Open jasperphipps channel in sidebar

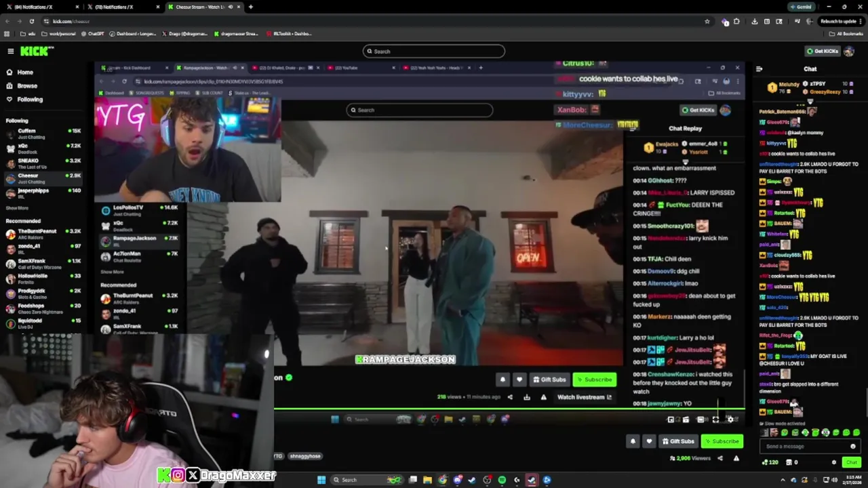click(x=42, y=193)
